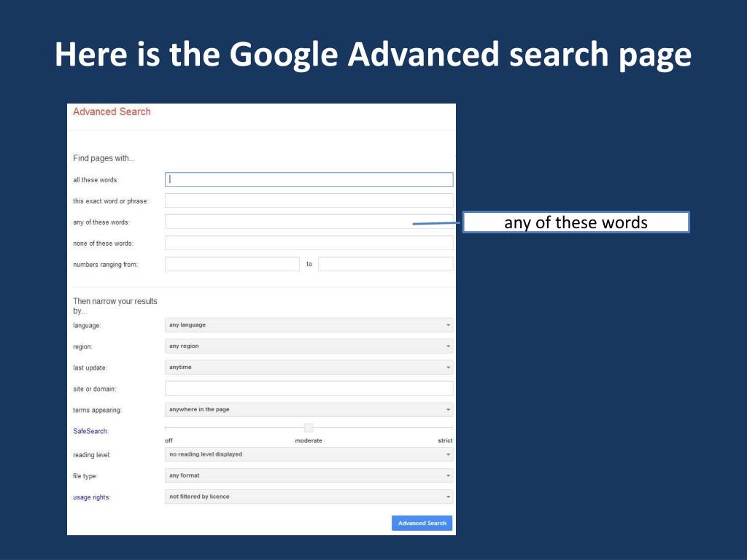Click the SafeSearch "strict" label
The width and height of the screenshot is (747, 560).
tap(445, 440)
